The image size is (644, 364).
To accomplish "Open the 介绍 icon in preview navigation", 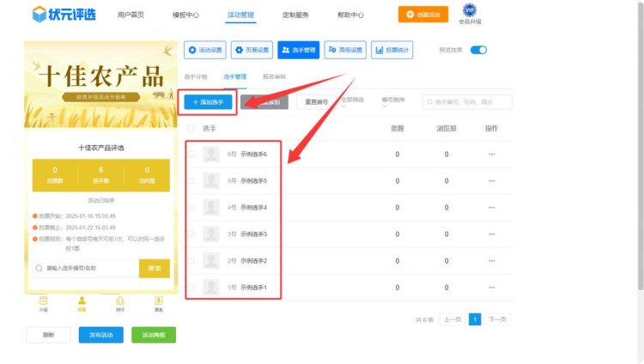I will [x=44, y=303].
